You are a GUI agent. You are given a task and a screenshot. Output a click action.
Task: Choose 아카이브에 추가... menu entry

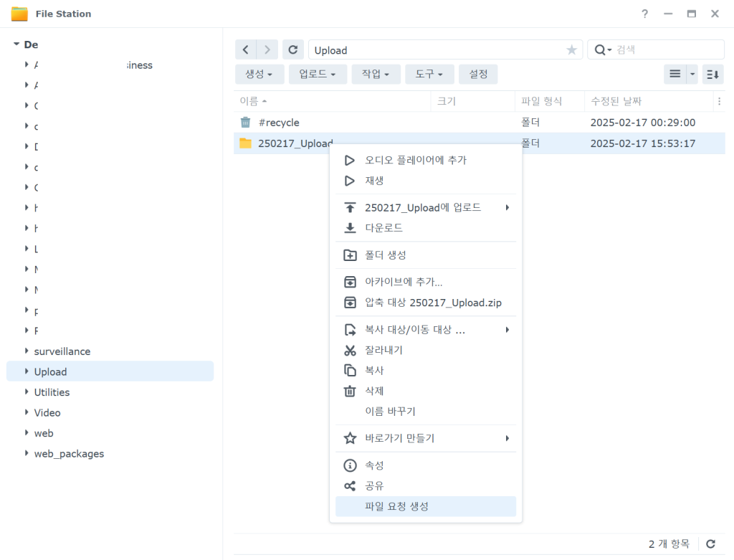(x=426, y=282)
